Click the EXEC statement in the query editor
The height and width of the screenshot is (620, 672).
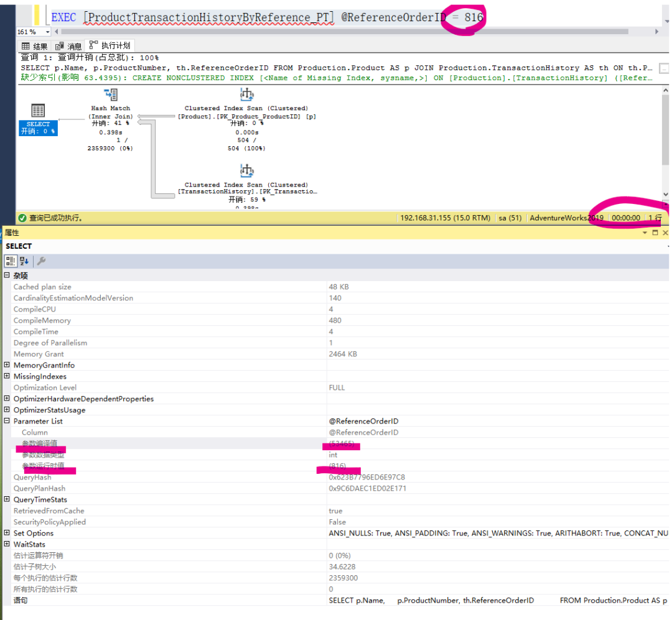[x=268, y=17]
